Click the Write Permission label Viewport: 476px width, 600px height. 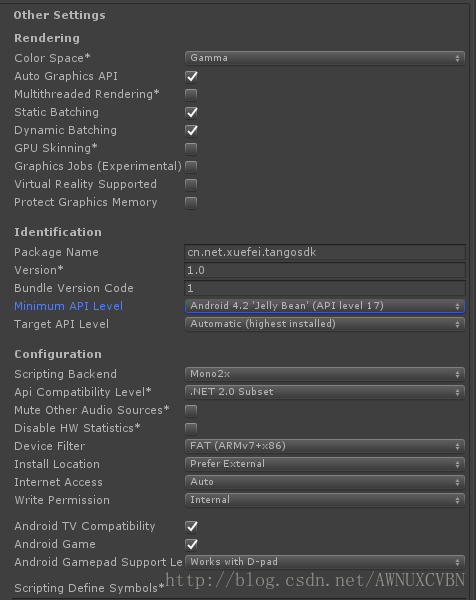62,500
